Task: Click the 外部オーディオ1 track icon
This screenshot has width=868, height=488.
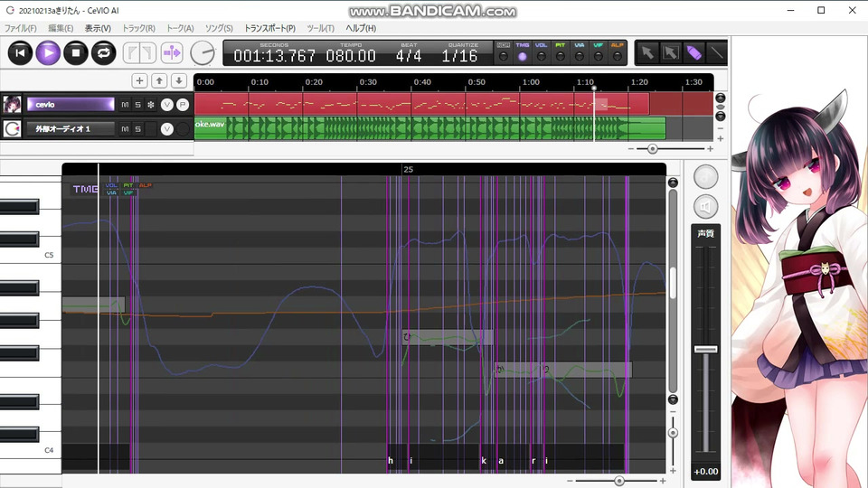Action: pos(12,128)
